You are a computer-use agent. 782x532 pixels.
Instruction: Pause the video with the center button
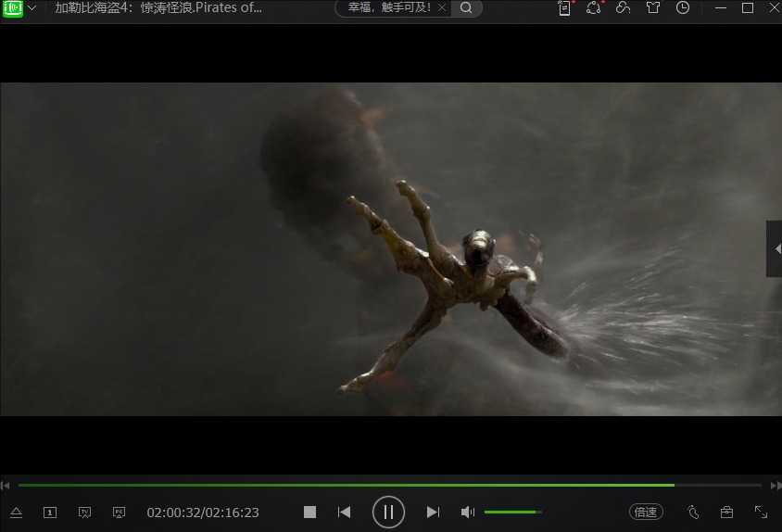(388, 512)
